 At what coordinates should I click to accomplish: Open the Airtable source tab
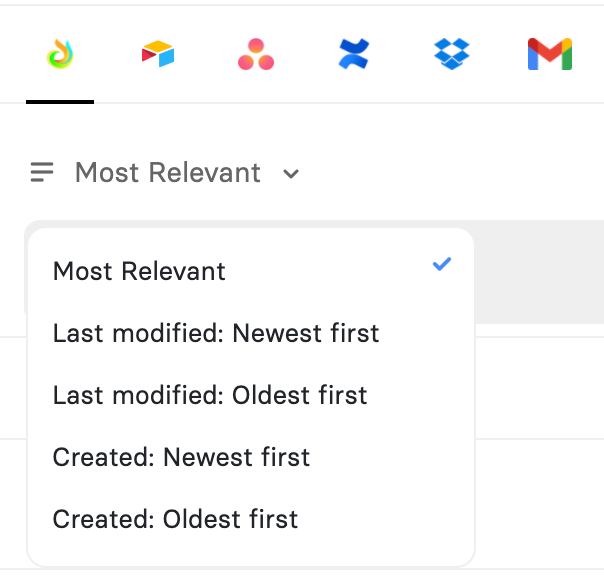click(158, 54)
